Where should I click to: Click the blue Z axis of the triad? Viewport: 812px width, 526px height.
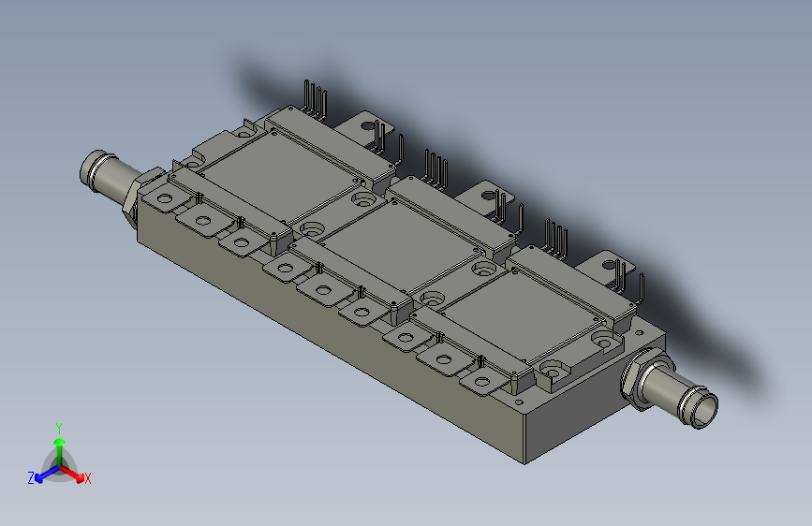[47, 475]
